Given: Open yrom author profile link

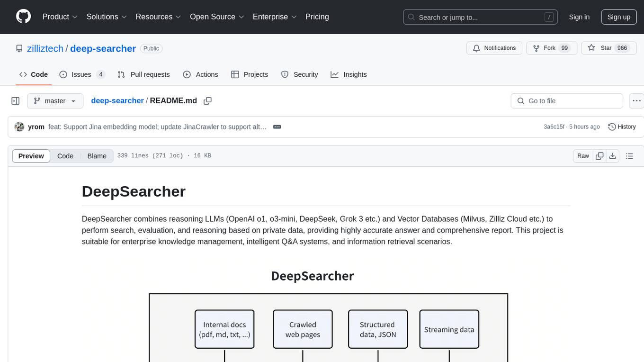Looking at the screenshot, I should tap(36, 127).
